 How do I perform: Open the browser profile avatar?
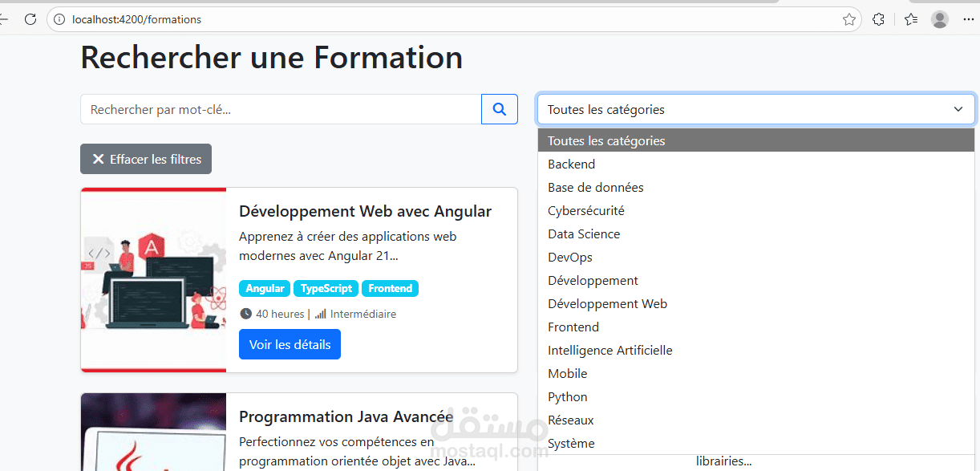(940, 19)
